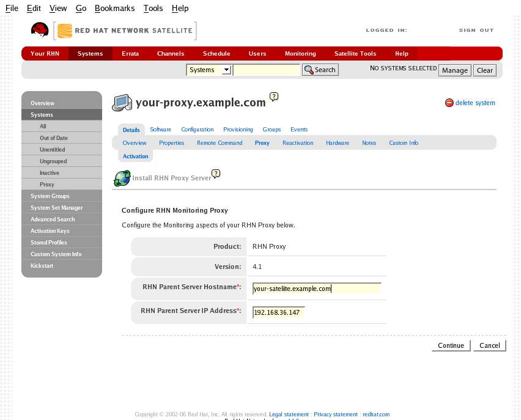
Task: Select All in the sidebar Systems list
Action: 62,127
